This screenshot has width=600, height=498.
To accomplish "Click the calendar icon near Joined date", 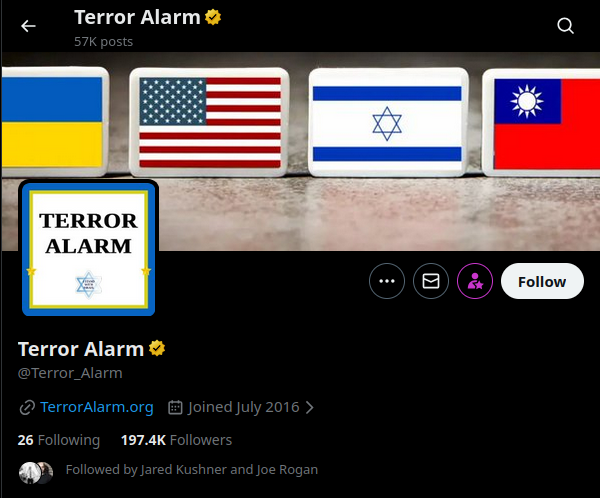I will click(175, 407).
